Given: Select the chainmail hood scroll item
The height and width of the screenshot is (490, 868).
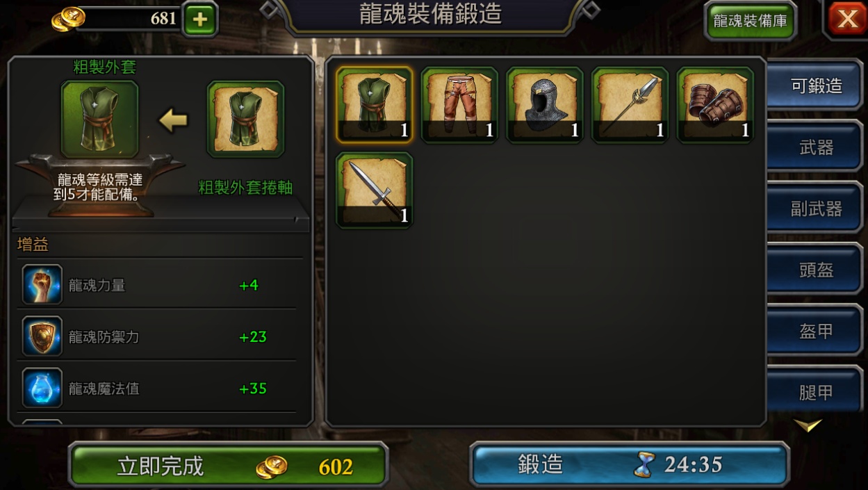Looking at the screenshot, I should coord(544,105).
